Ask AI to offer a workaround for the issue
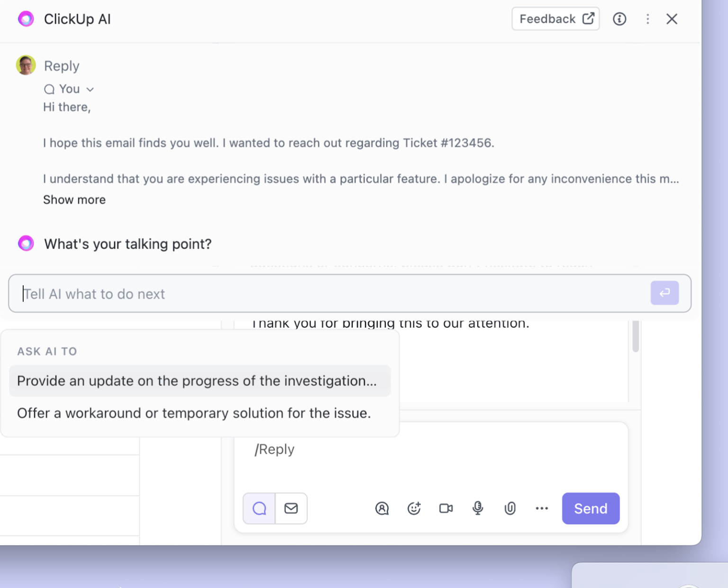728x588 pixels. [x=194, y=413]
